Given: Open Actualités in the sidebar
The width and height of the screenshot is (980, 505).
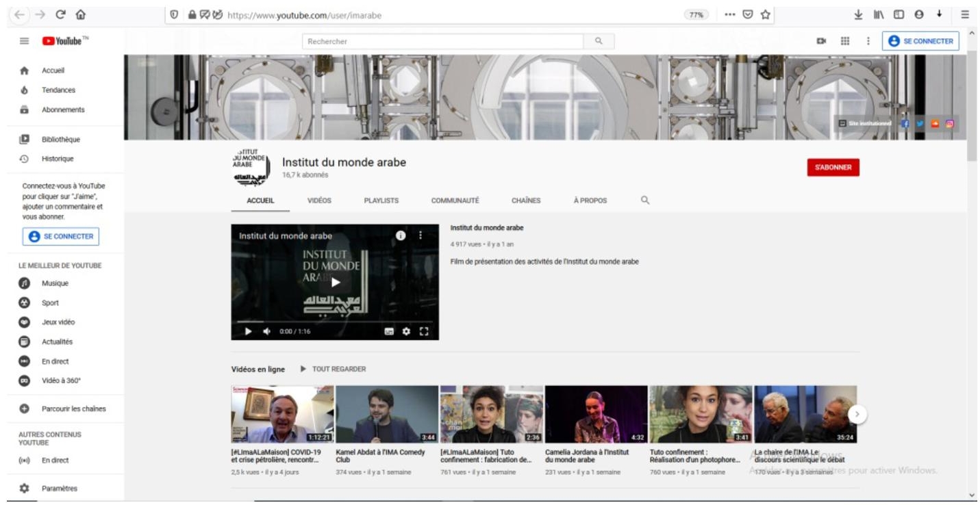Looking at the screenshot, I should [57, 342].
